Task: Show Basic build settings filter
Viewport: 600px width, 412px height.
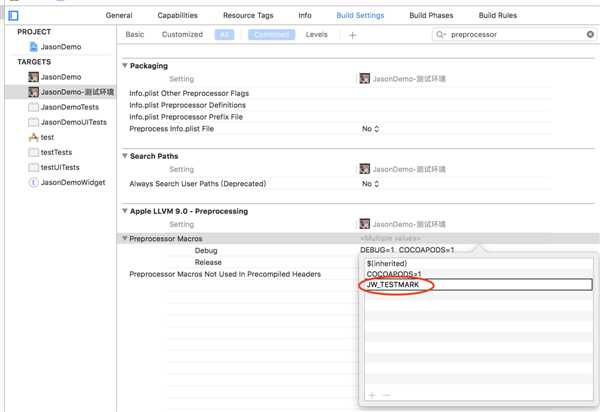Action: coord(135,34)
